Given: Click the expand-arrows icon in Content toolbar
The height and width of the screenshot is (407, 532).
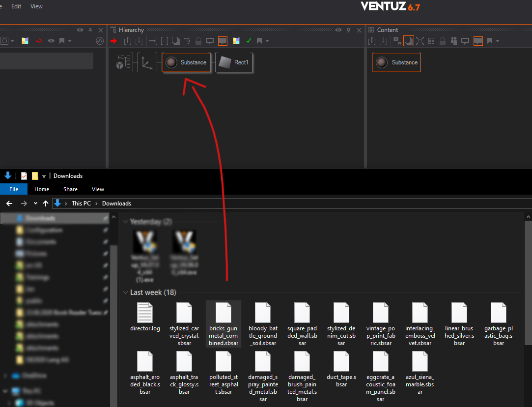Looking at the screenshot, I should coord(420,41).
